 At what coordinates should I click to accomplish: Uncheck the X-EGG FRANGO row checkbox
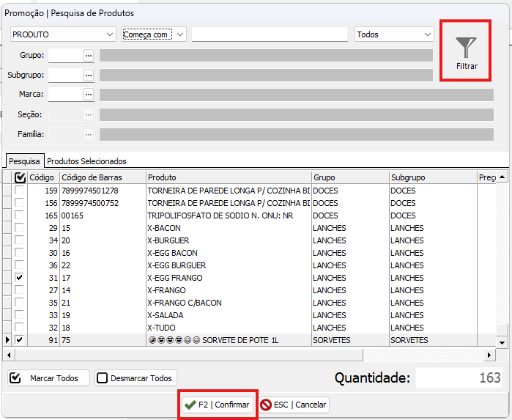(20, 278)
